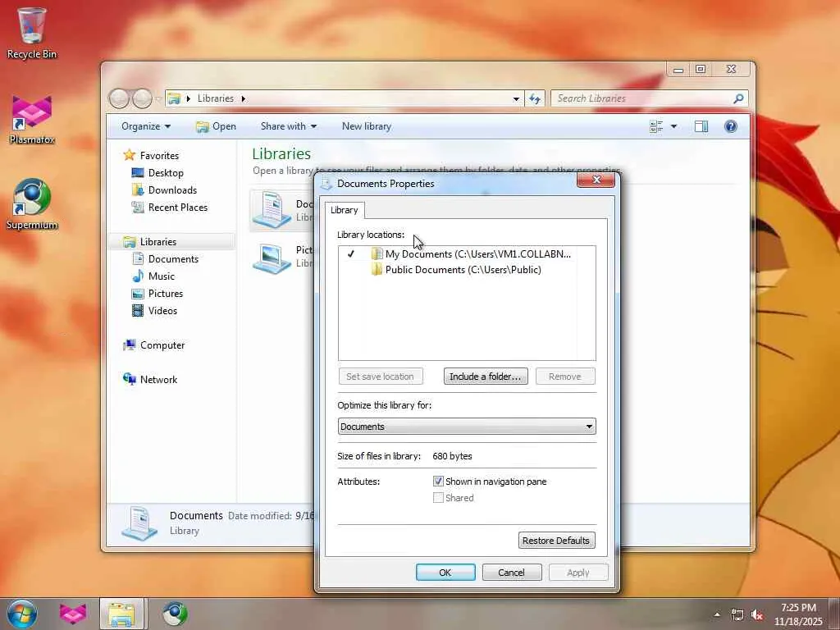Click Cancel in Documents Properties
This screenshot has width=840, height=630.
(x=512, y=572)
